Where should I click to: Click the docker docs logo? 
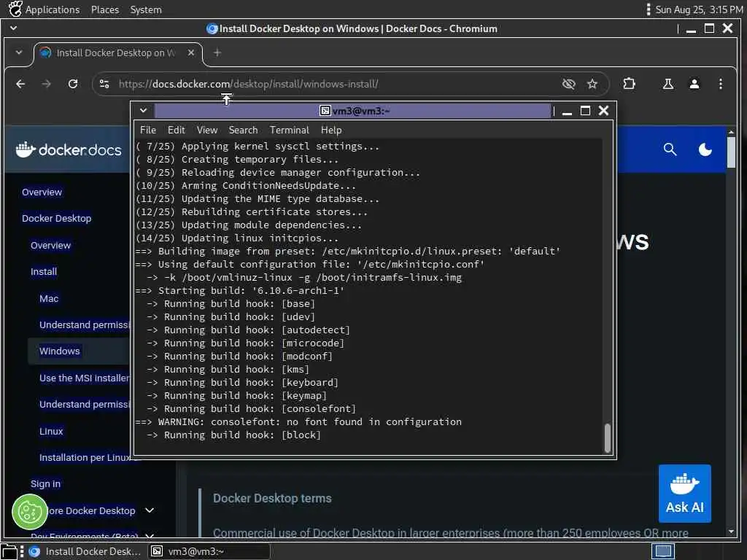pyautogui.click(x=69, y=149)
